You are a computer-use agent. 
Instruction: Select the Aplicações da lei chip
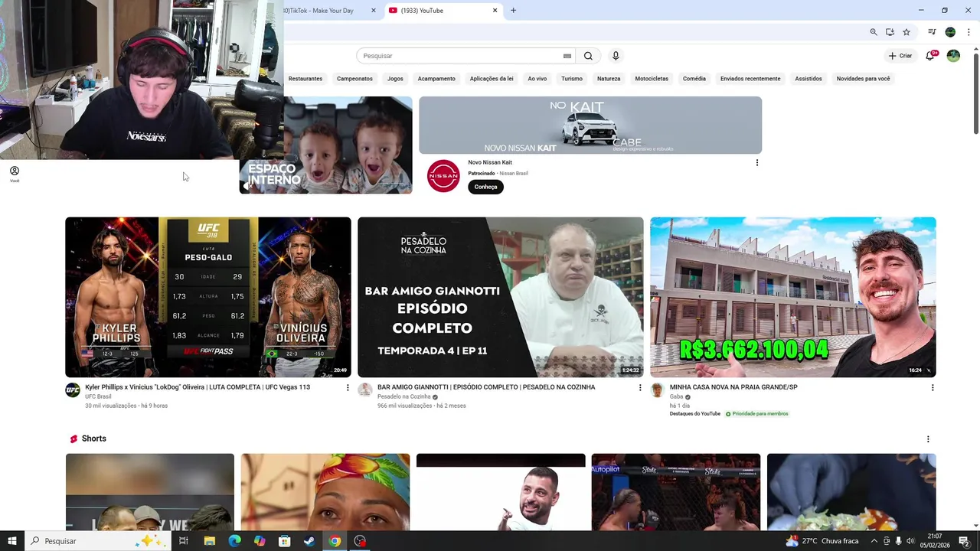click(492, 79)
